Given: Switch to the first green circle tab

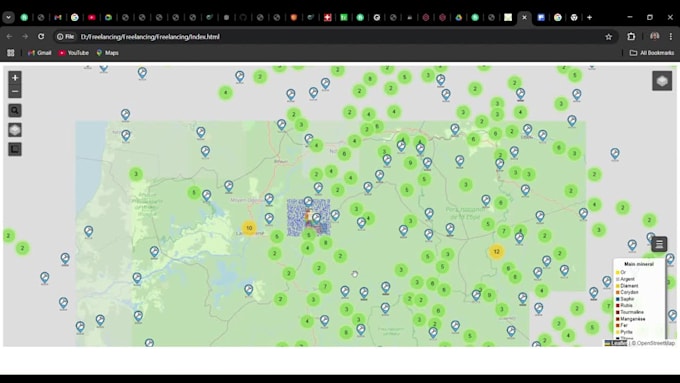Looking at the screenshot, I should point(24,17).
